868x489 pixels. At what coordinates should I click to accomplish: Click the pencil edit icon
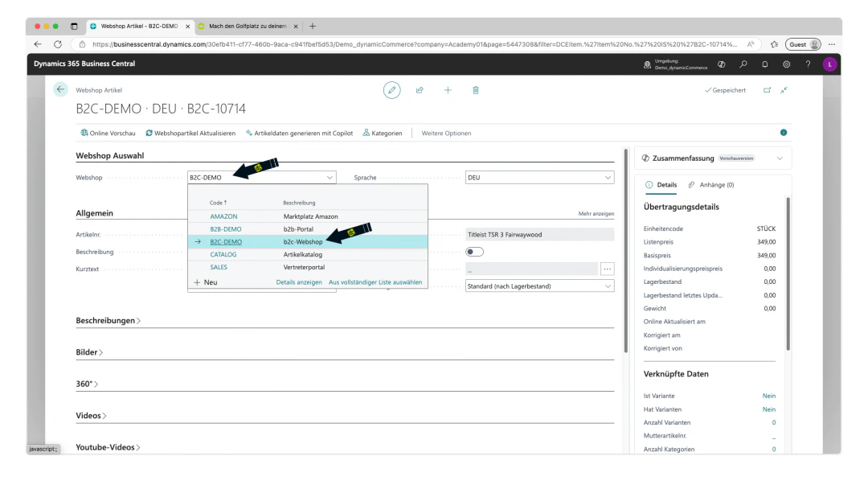(392, 90)
